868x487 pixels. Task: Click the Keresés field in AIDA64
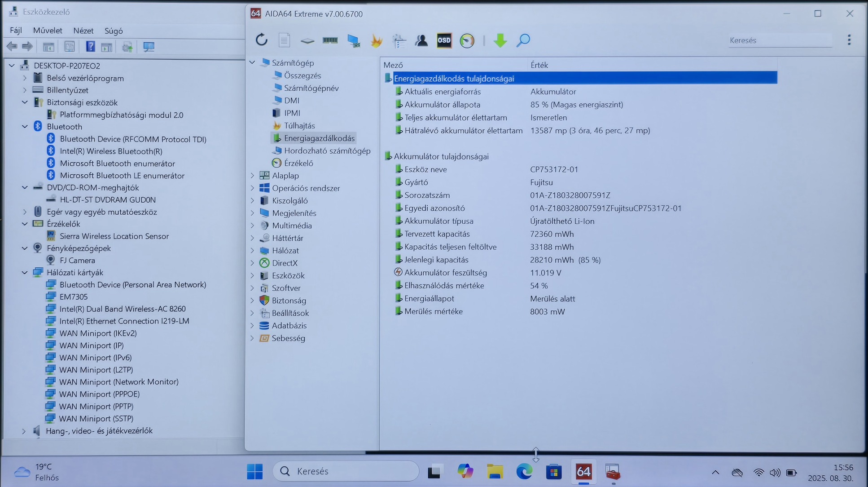[779, 40]
